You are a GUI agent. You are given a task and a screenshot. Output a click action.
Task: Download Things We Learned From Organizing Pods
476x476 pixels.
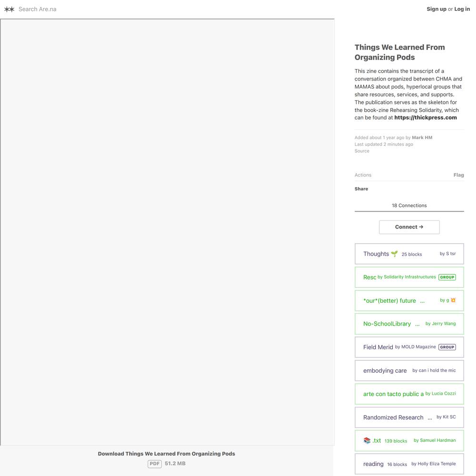click(166, 454)
